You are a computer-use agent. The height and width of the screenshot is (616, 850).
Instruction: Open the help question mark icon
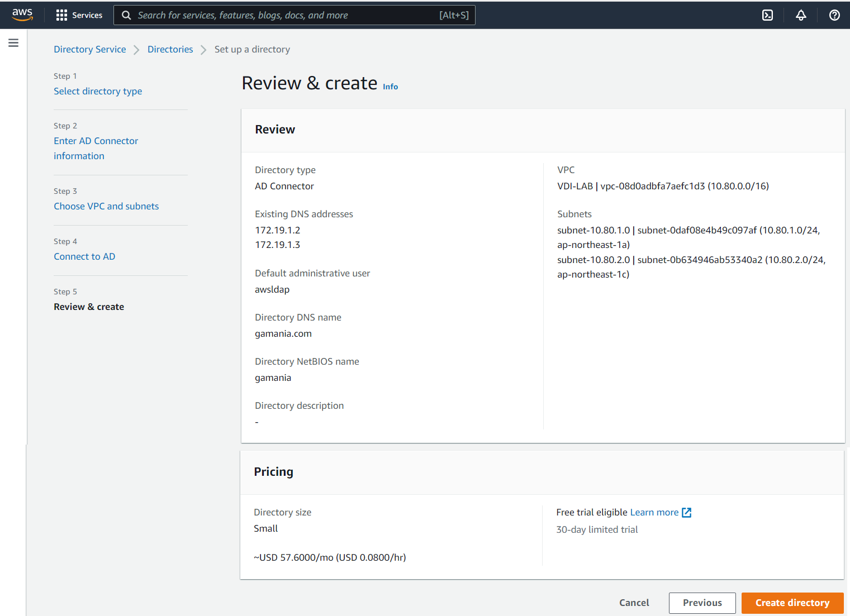pos(834,15)
